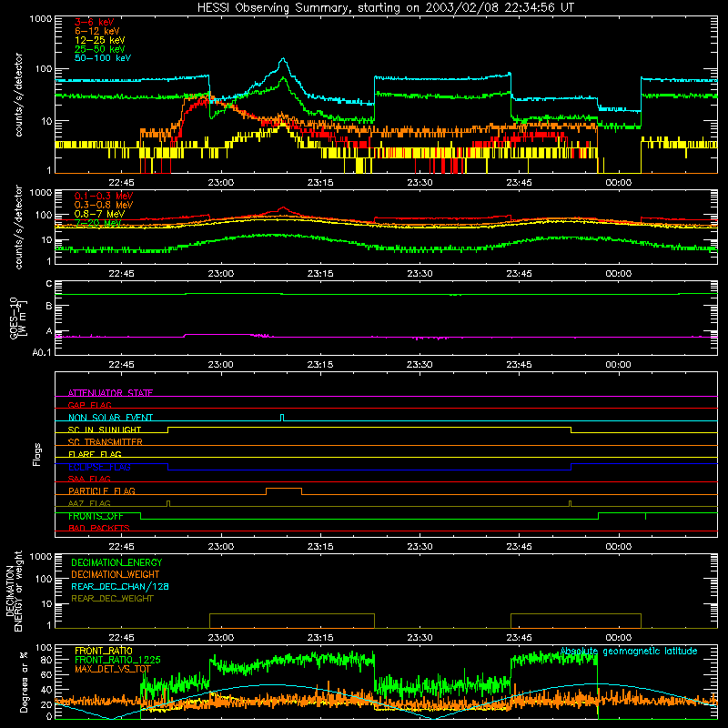
Task: Click the MAX_DET_VS_TOT legend label
Action: pos(113,669)
